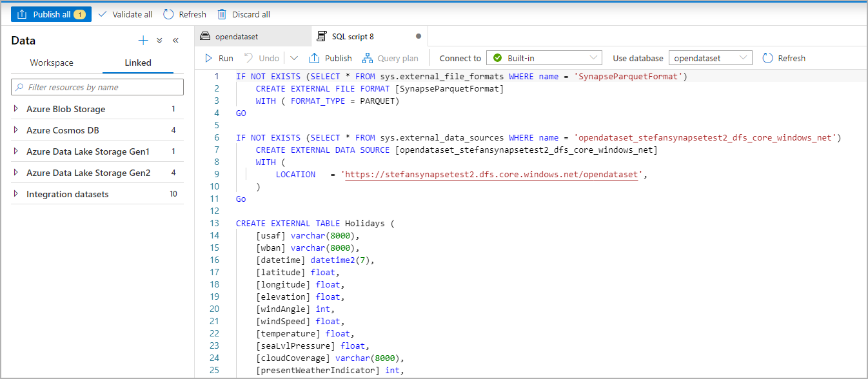Expand all items using double chevron icon

[159, 41]
